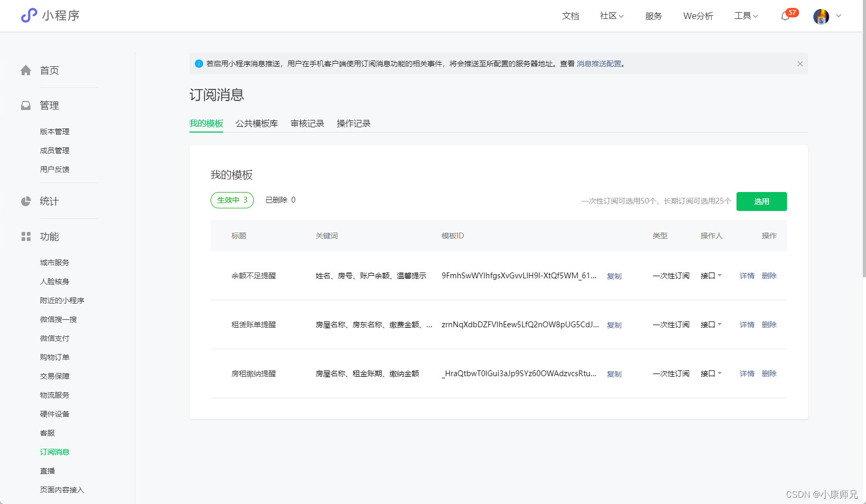Filter templates by 生效中
The image size is (866, 504).
point(232,200)
